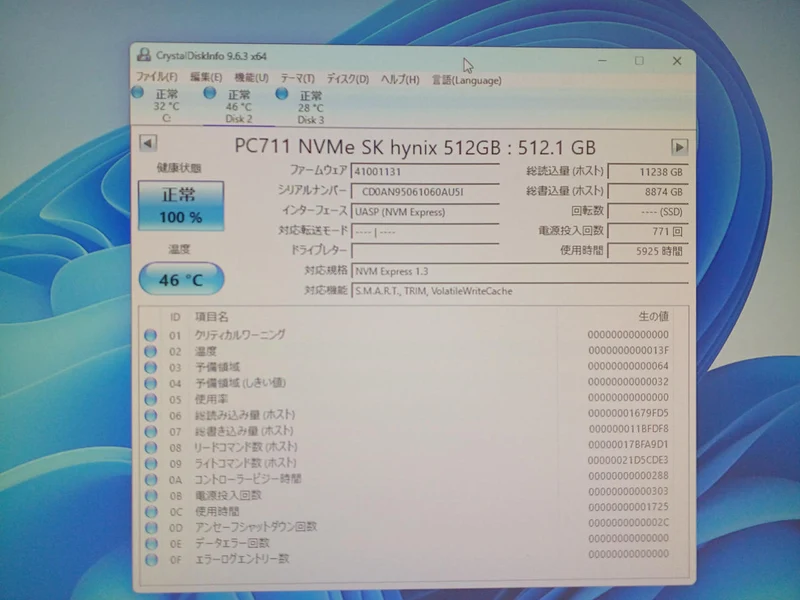Viewport: 800px width, 600px height.
Task: Click total host writes value 8874 GB
Action: click(x=648, y=192)
